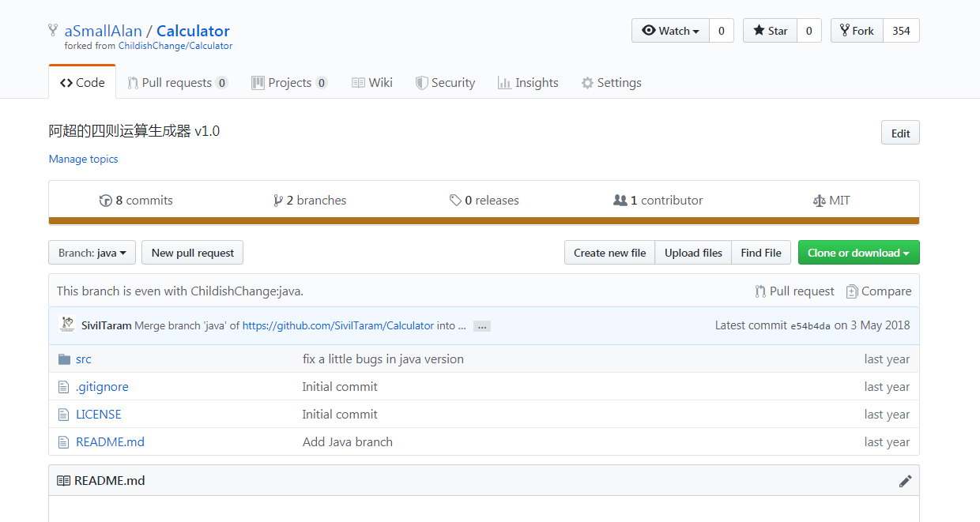The image size is (980, 522).
Task: Expand the commit message ellipsis
Action: click(482, 326)
